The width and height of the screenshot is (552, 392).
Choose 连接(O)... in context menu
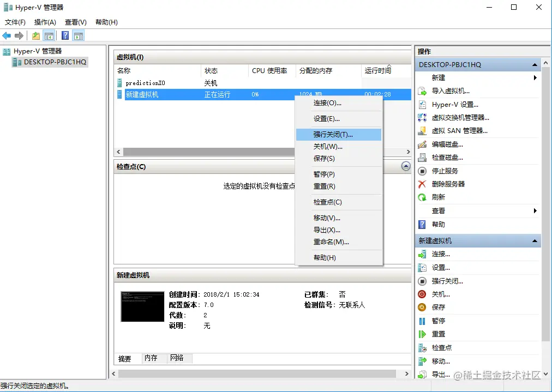(x=339, y=103)
